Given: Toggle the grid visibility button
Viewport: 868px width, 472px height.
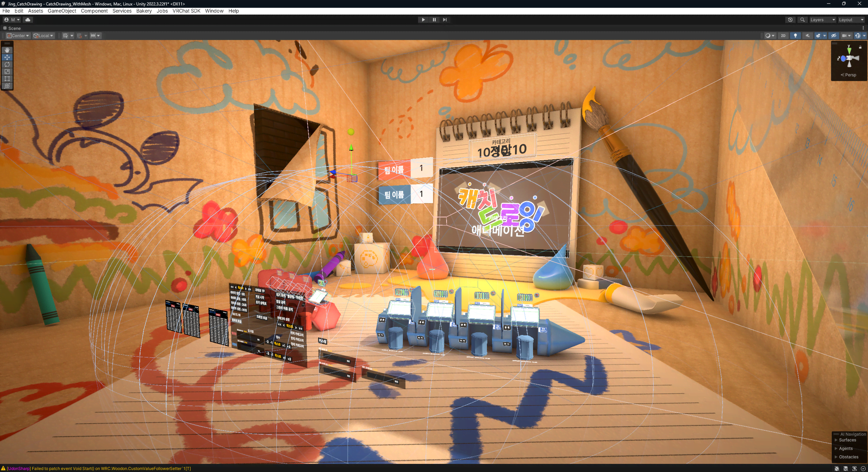Looking at the screenshot, I should (66, 36).
